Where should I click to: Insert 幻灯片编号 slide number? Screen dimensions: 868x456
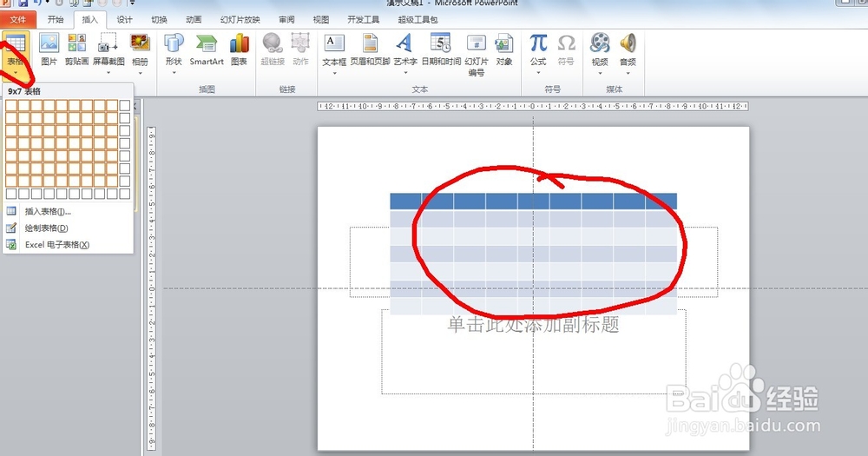(x=476, y=55)
